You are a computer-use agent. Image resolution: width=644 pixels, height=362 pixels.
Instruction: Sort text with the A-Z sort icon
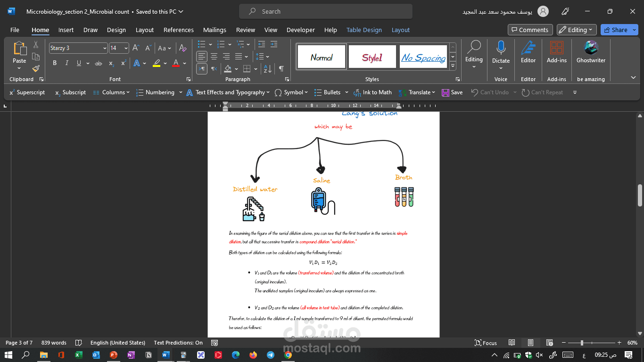(268, 69)
